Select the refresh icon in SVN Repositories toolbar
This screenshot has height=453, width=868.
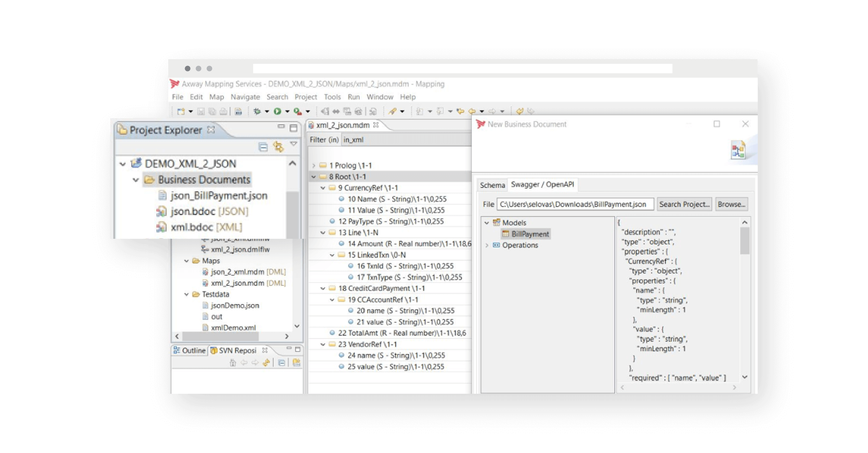coord(266,362)
